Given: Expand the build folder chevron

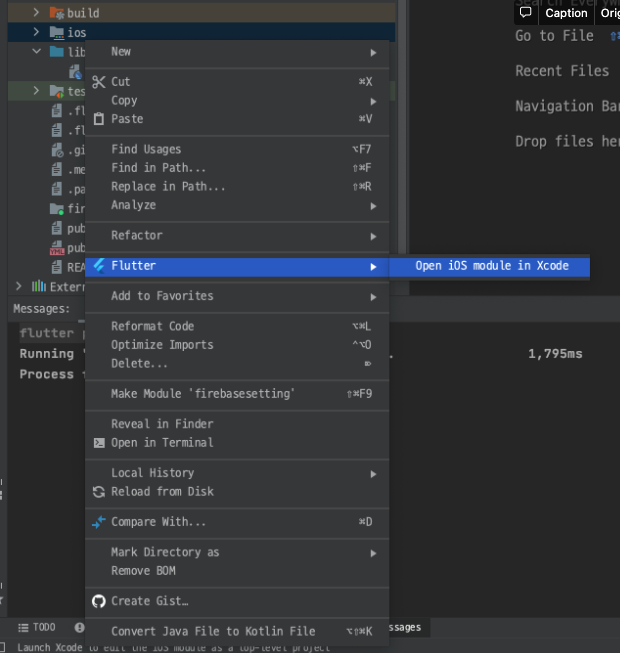Looking at the screenshot, I should [36, 12].
